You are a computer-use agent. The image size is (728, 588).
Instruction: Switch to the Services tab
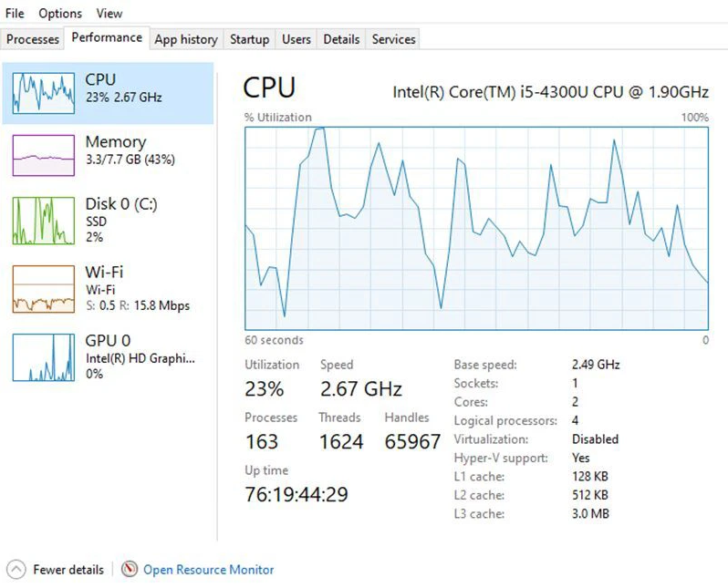393,39
